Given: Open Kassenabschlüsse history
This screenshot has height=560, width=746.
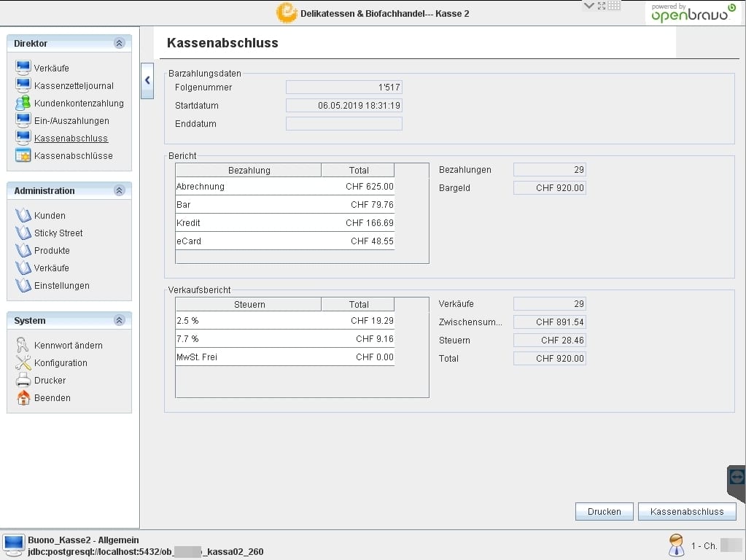Looking at the screenshot, I should pyautogui.click(x=73, y=156).
